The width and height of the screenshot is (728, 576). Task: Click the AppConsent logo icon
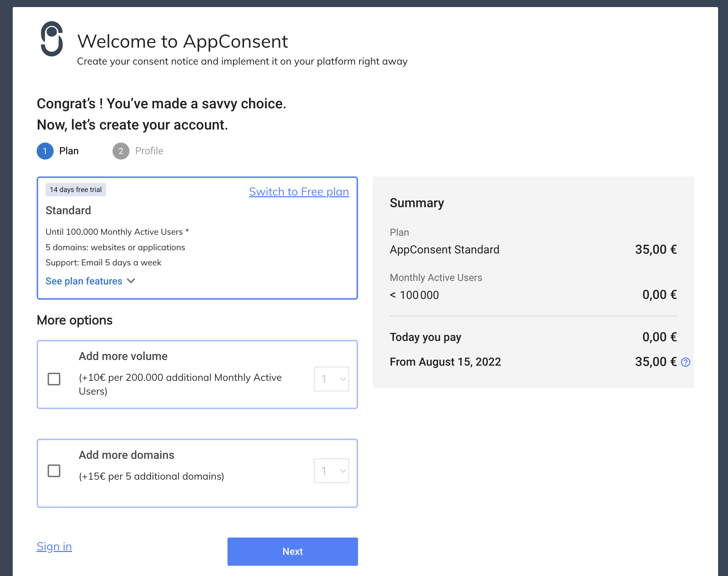(52, 39)
